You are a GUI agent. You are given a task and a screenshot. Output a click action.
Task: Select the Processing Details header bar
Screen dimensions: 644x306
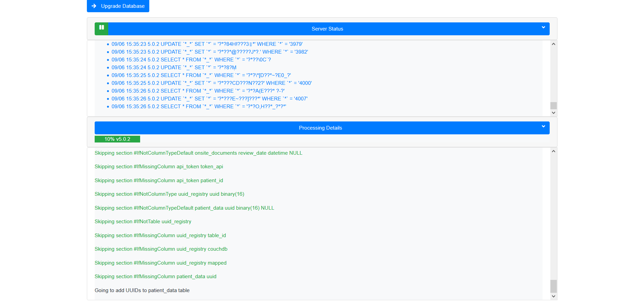pyautogui.click(x=320, y=128)
